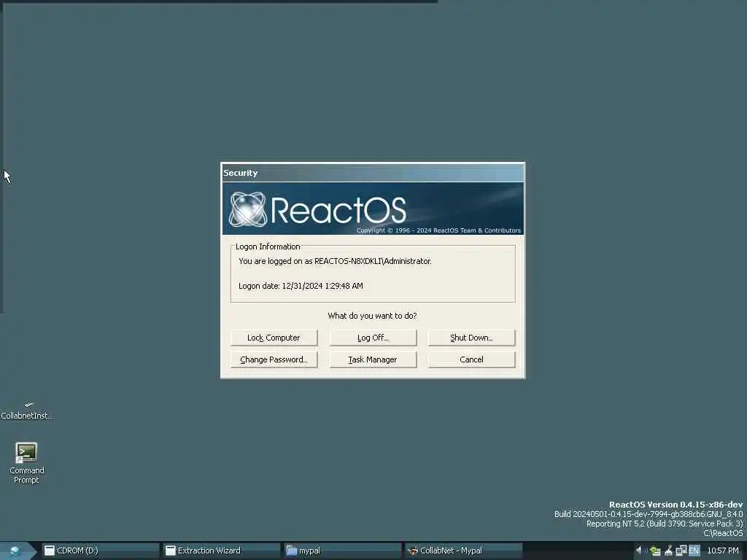Switch to Extraction Wizard taskbar window

tap(222, 551)
